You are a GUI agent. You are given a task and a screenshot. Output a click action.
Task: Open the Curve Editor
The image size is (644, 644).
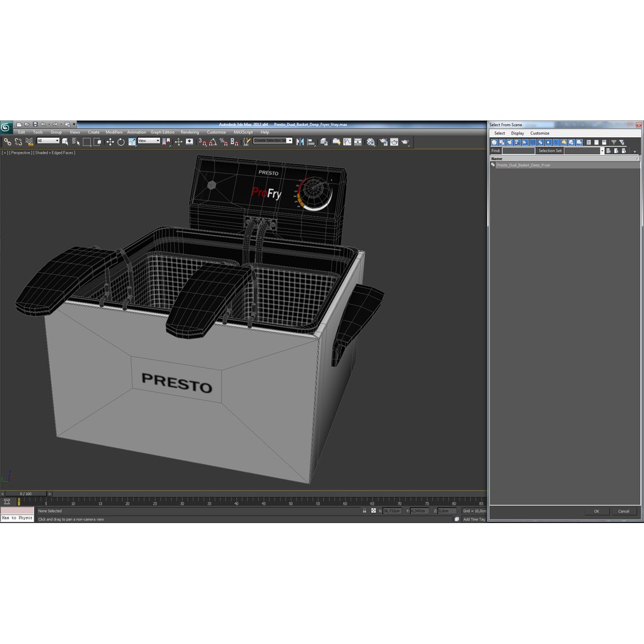click(x=347, y=142)
